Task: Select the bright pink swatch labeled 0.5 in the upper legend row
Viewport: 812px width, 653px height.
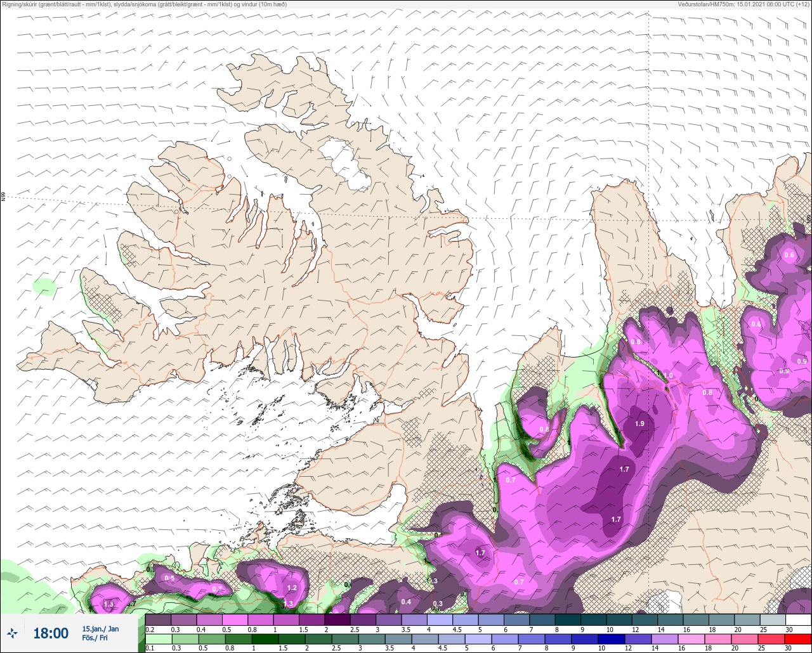Action: (235, 620)
